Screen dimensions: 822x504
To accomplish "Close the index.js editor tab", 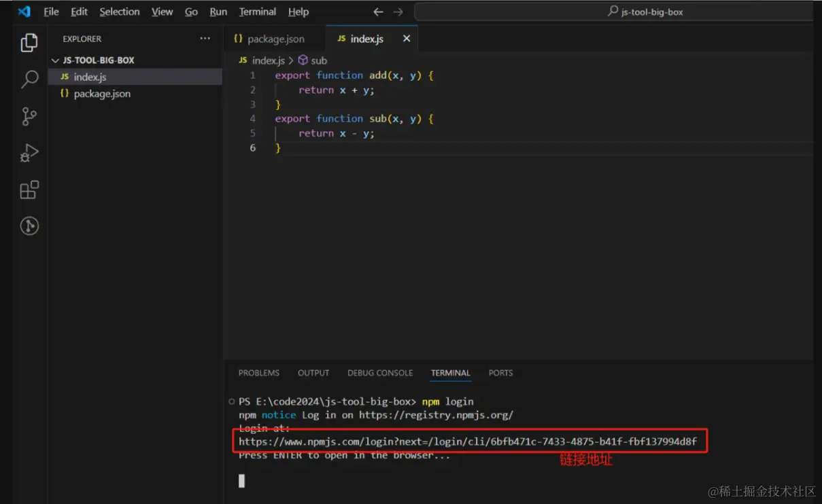I will click(407, 39).
